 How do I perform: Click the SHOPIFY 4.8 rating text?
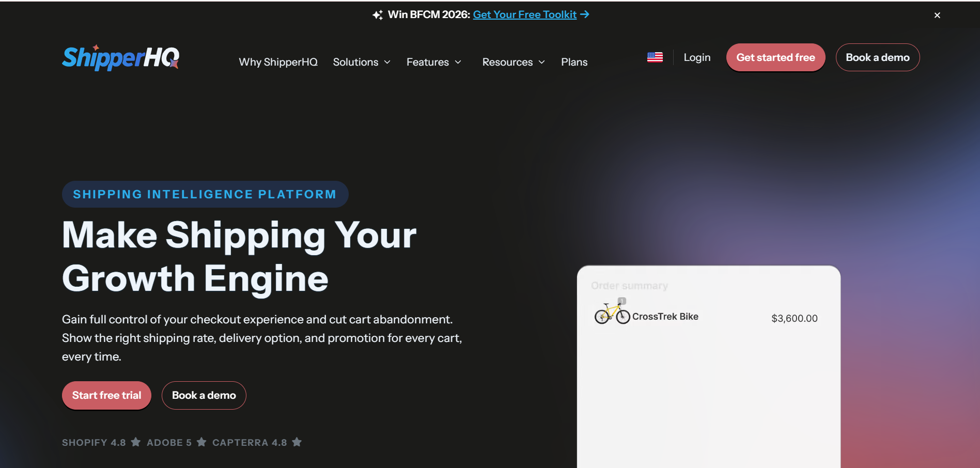[94, 442]
